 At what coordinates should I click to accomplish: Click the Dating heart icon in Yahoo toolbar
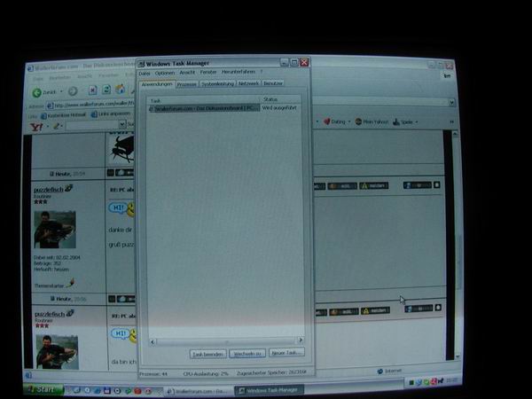tap(326, 121)
